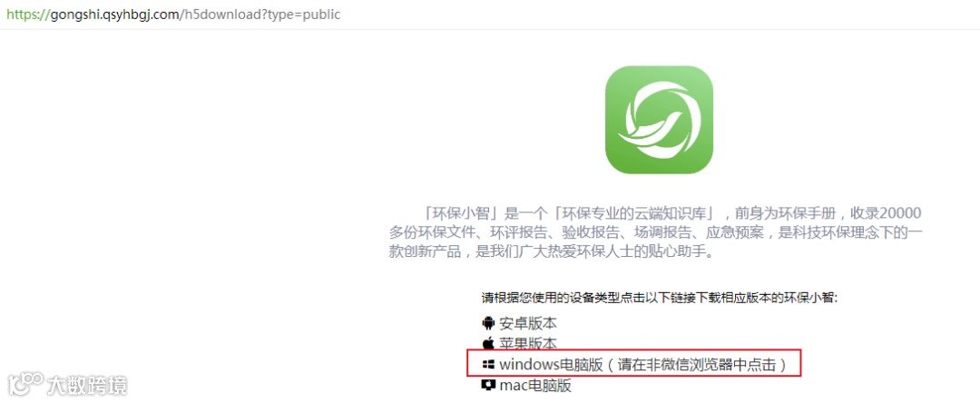The height and width of the screenshot is (403, 980).
Task: Download the 安卓版本 link
Action: (527, 323)
